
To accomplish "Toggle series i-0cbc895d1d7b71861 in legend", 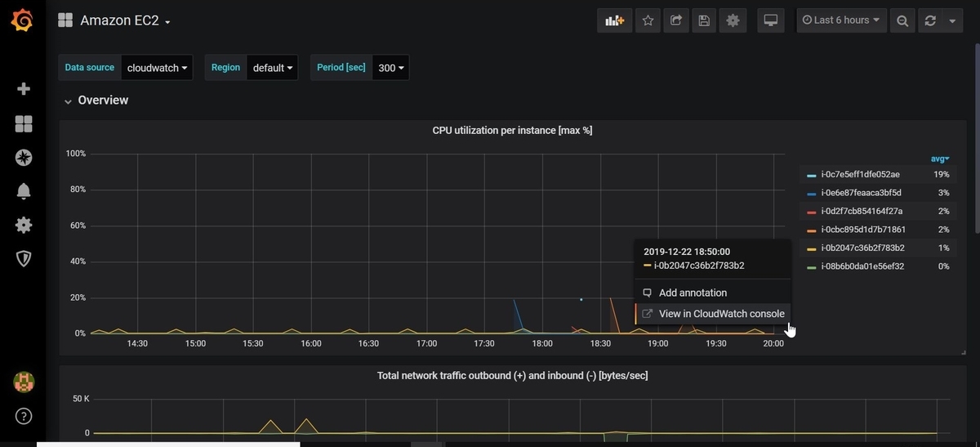I will (x=863, y=230).
